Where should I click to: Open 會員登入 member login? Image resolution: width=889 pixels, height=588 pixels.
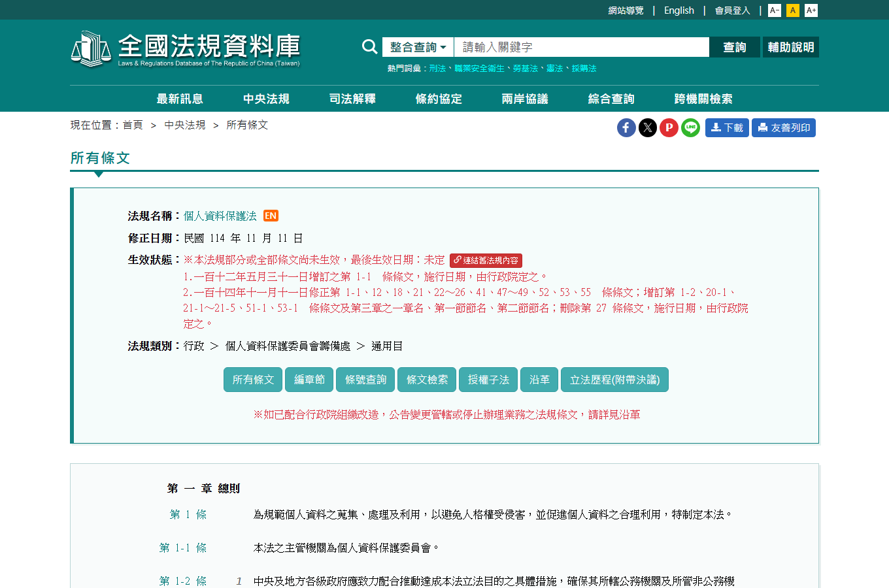pos(732,10)
